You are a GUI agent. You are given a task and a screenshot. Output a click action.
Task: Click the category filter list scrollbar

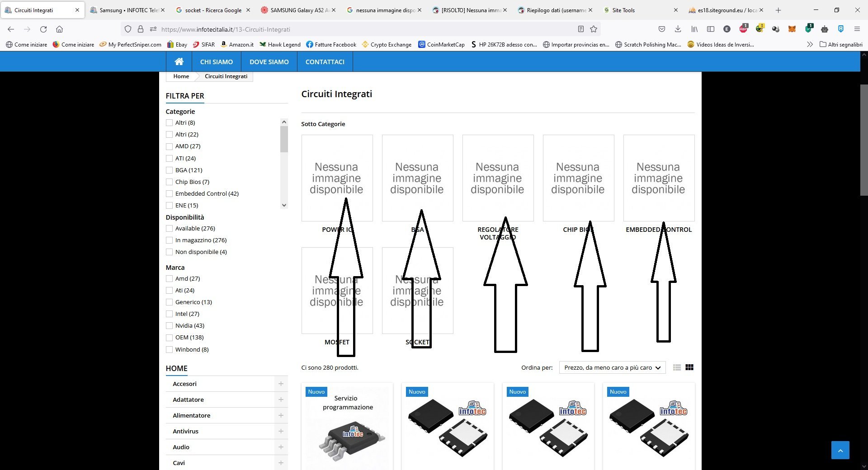click(284, 164)
